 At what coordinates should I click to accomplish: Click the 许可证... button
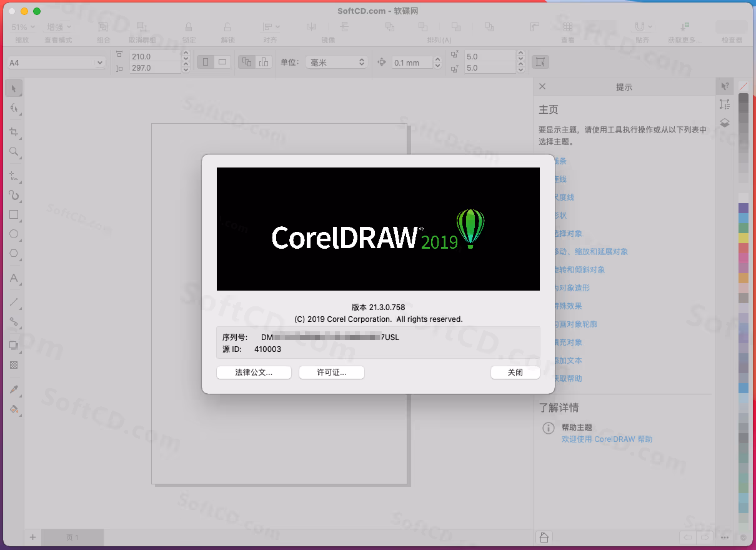pyautogui.click(x=331, y=372)
